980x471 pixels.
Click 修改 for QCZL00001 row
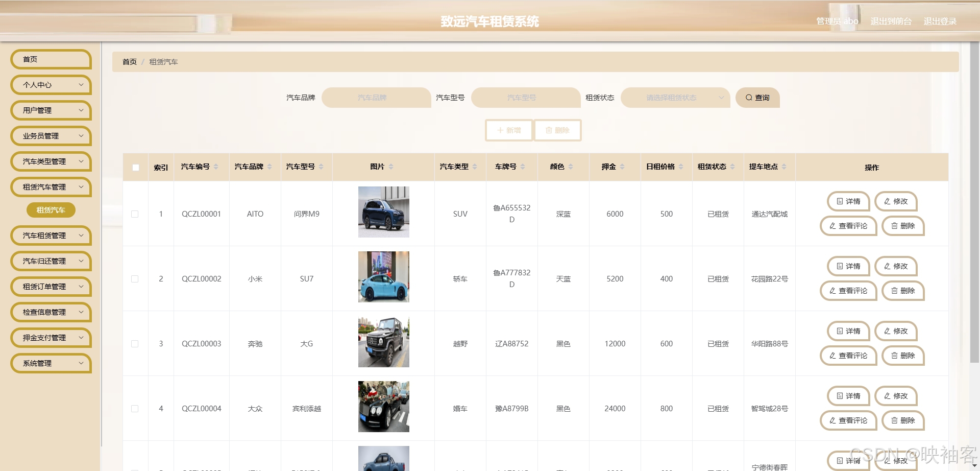pyautogui.click(x=896, y=201)
